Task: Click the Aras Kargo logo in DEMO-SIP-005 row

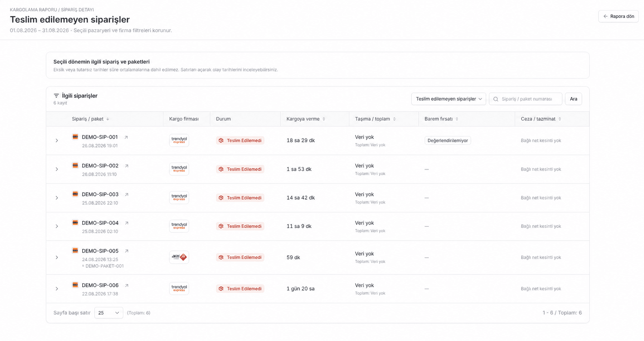Action: pyautogui.click(x=179, y=257)
